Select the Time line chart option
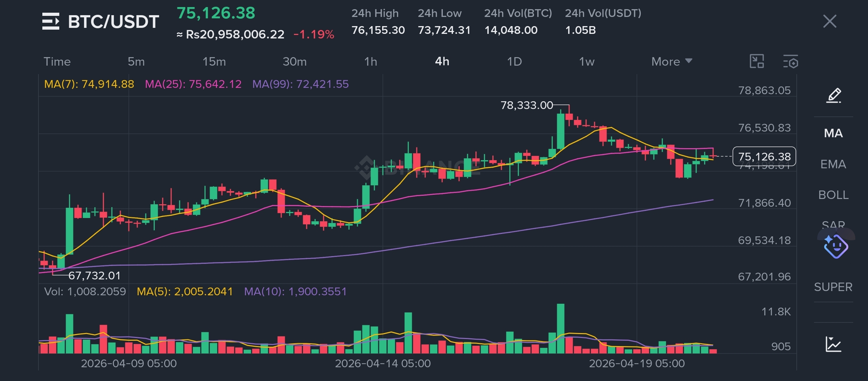The height and width of the screenshot is (381, 868). click(57, 62)
